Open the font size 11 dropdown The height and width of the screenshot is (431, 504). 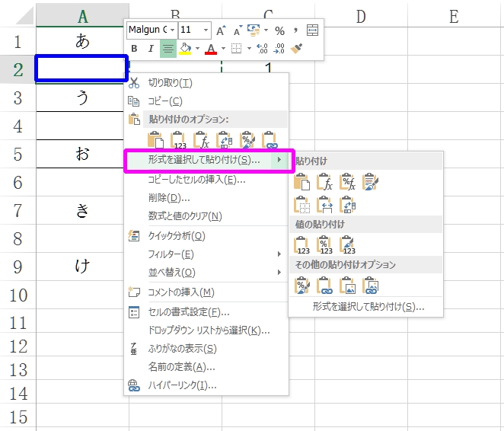tap(206, 30)
